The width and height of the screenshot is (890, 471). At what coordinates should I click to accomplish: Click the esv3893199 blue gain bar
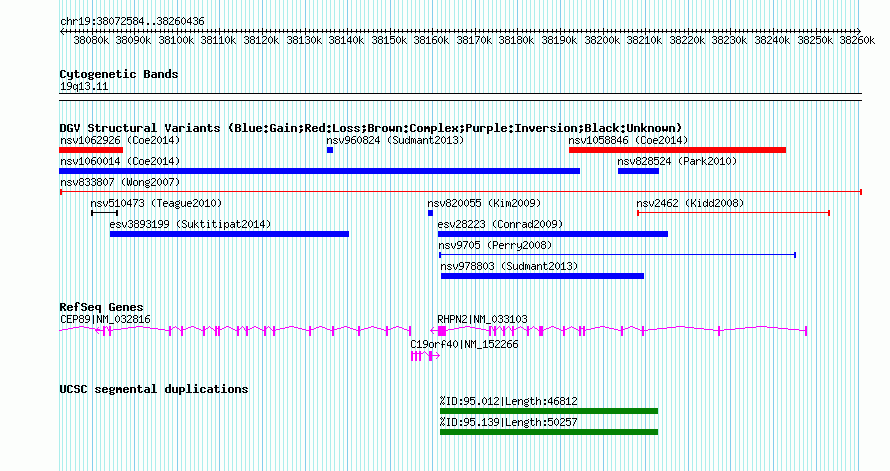pyautogui.click(x=229, y=234)
